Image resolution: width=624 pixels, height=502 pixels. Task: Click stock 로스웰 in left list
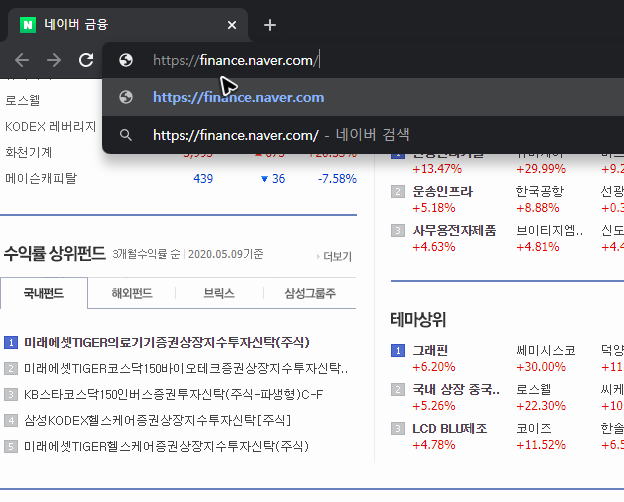tap(22, 100)
